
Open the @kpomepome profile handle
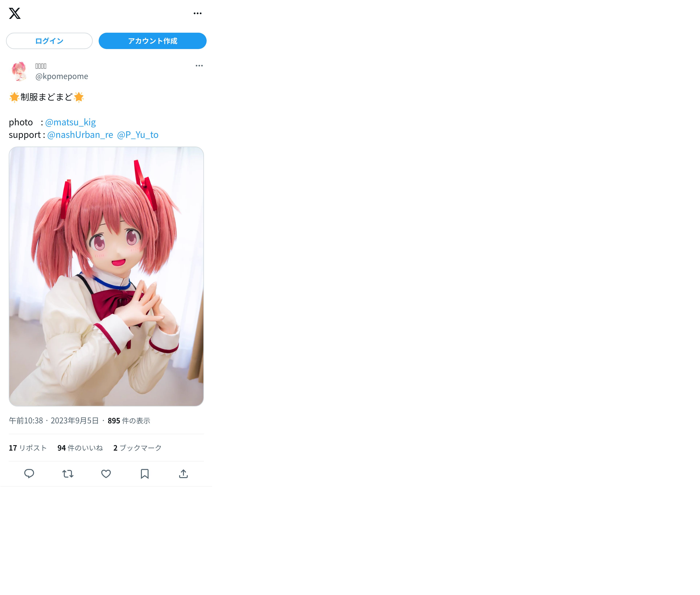(x=62, y=76)
